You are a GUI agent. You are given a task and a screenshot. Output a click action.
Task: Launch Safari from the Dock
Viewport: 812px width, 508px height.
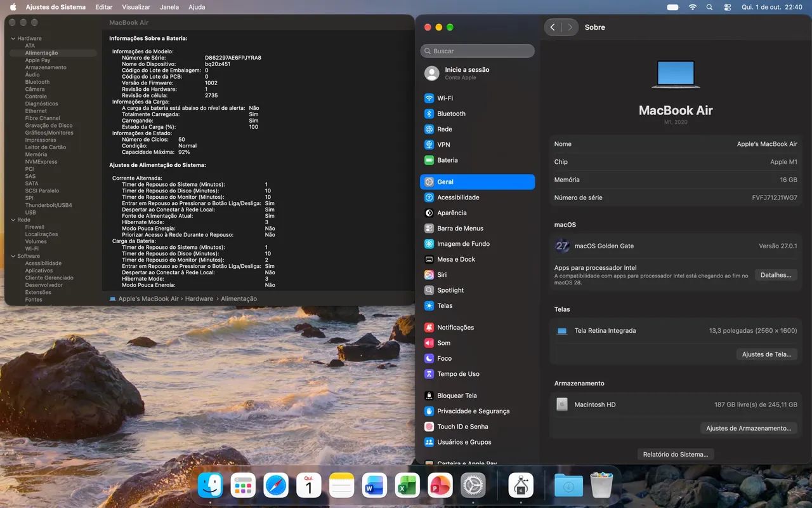click(276, 486)
